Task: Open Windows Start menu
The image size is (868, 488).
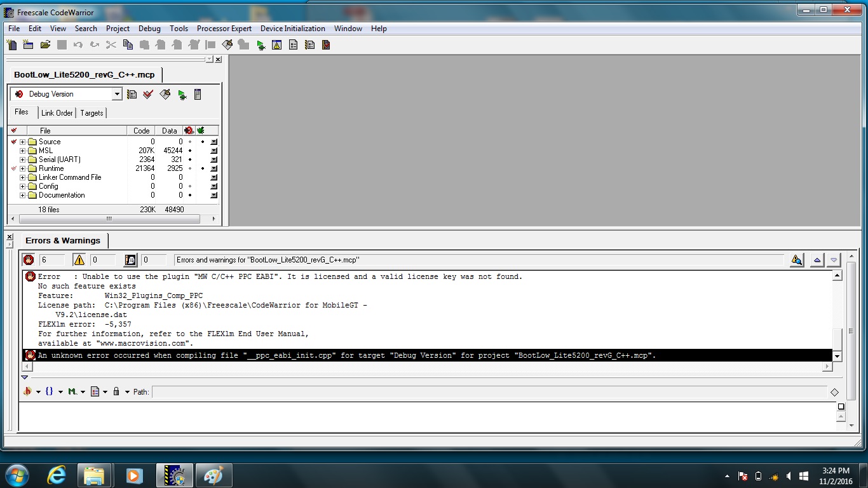Action: coord(17,475)
